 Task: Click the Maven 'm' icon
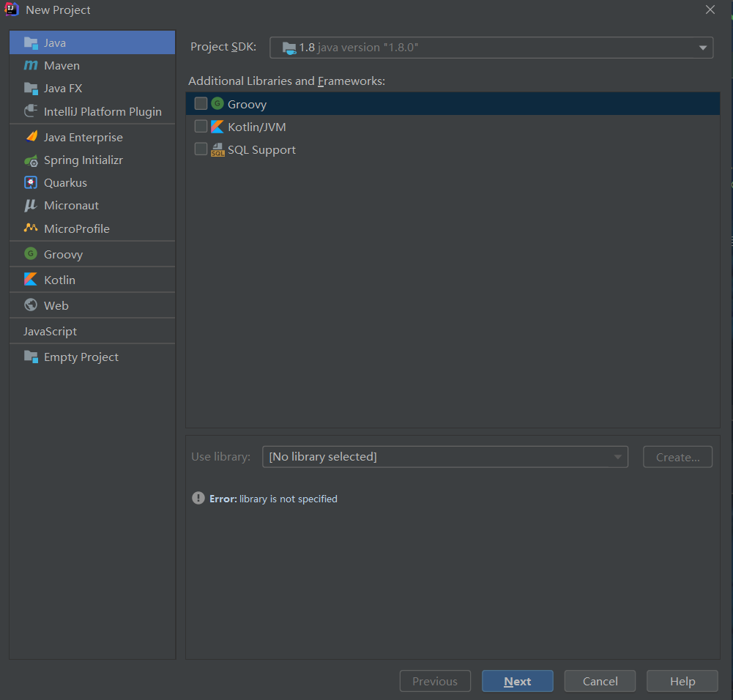31,65
